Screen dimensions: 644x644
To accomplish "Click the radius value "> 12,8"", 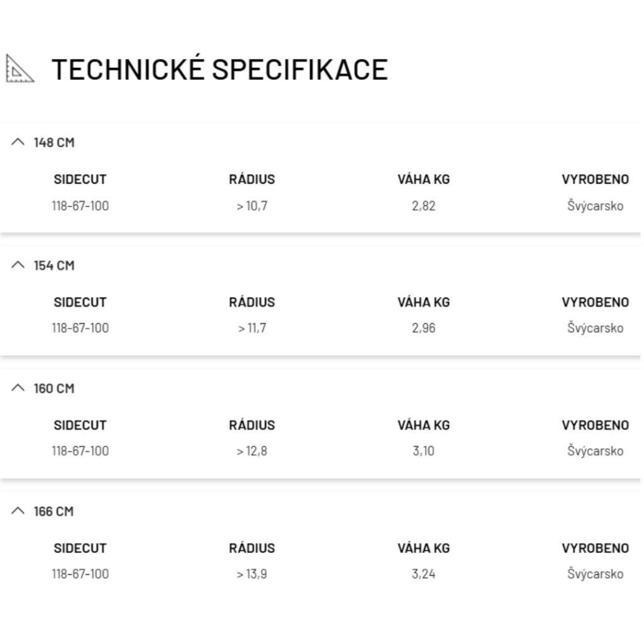I will click(252, 451).
